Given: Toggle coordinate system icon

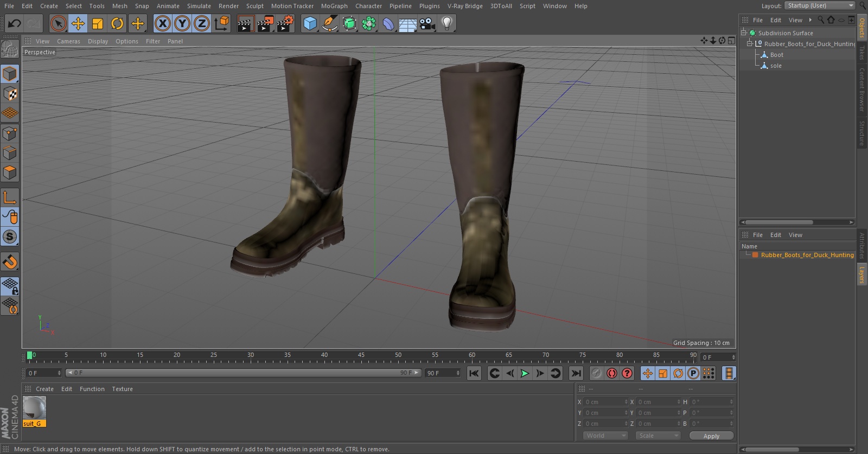Looking at the screenshot, I should tap(222, 23).
